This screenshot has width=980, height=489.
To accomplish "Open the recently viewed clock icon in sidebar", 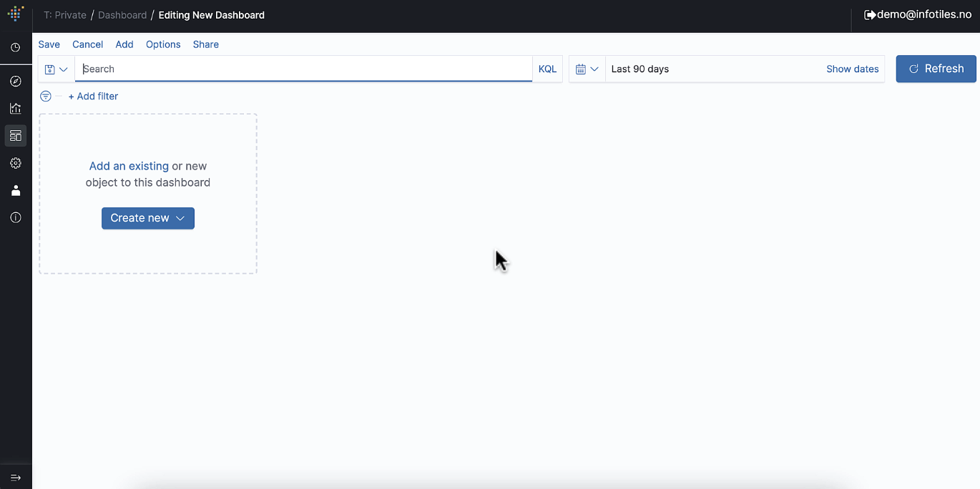I will point(16,47).
